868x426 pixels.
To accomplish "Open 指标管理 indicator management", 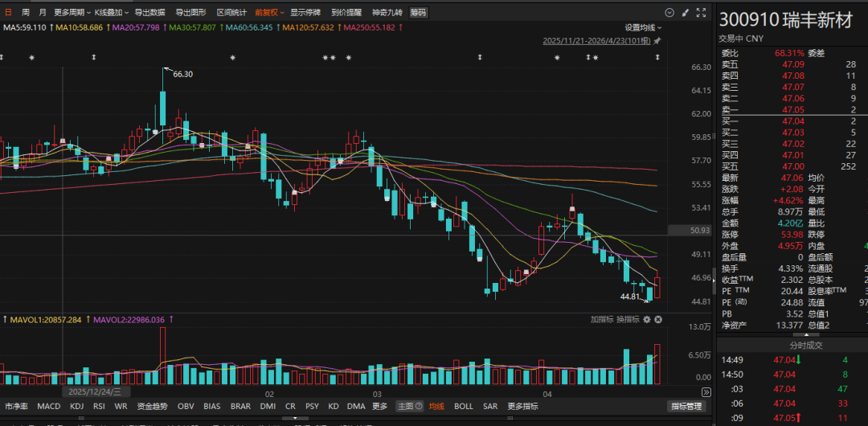I will click(x=686, y=407).
